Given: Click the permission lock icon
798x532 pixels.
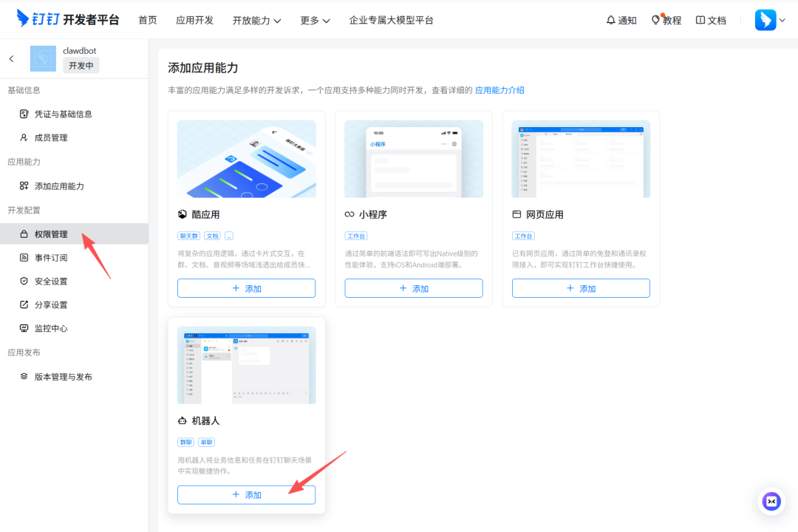Looking at the screenshot, I should [24, 234].
